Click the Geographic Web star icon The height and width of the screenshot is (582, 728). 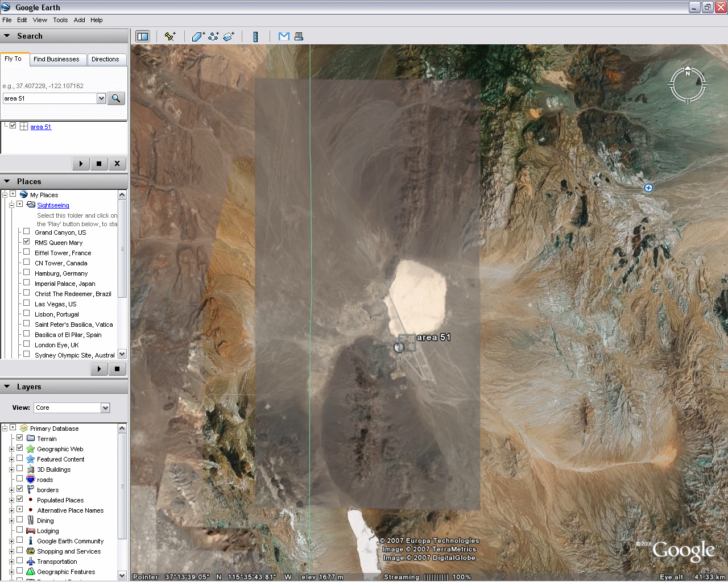pyautogui.click(x=31, y=448)
